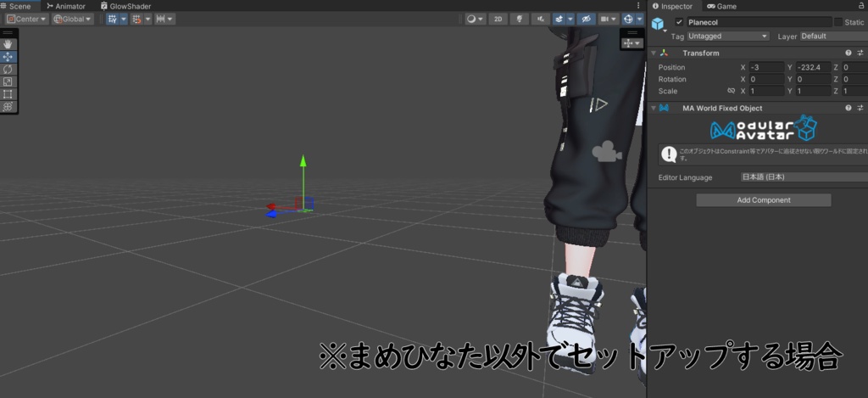Open gizmos dropdown arrow

(639, 19)
